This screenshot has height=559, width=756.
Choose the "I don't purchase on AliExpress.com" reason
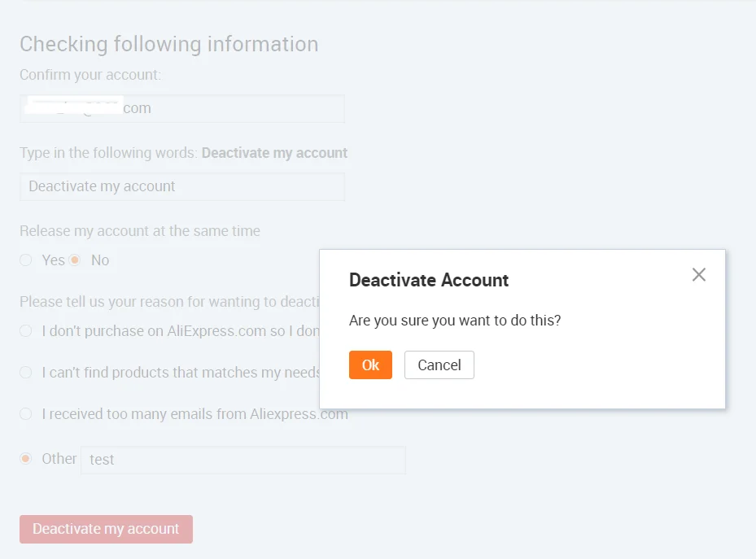coord(26,331)
